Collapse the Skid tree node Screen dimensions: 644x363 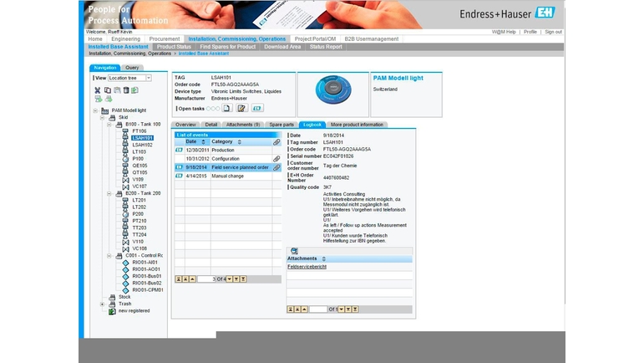(x=102, y=118)
